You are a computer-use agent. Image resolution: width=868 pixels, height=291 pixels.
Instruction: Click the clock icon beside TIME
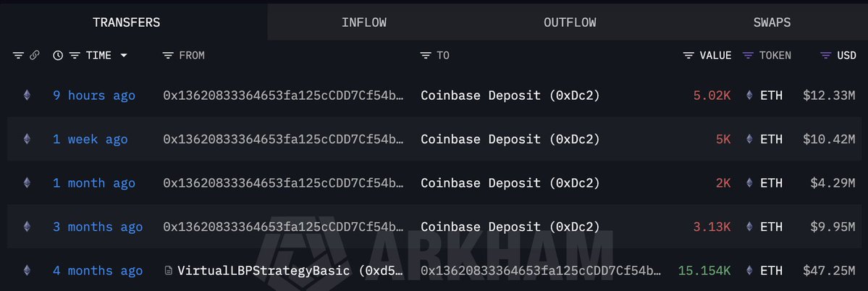click(x=58, y=56)
